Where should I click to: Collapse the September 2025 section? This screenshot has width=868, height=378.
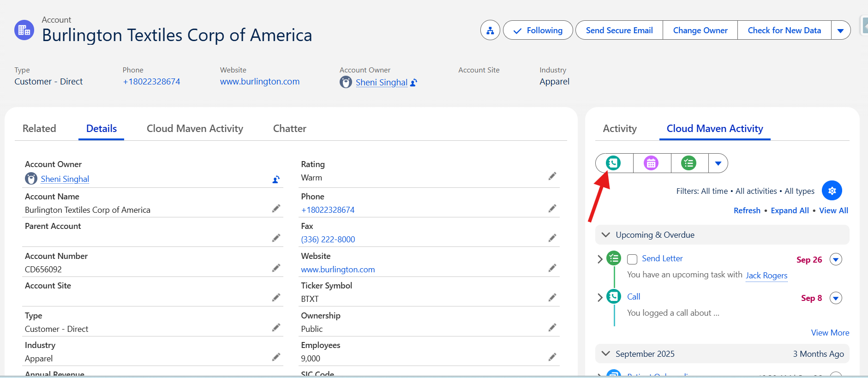606,354
